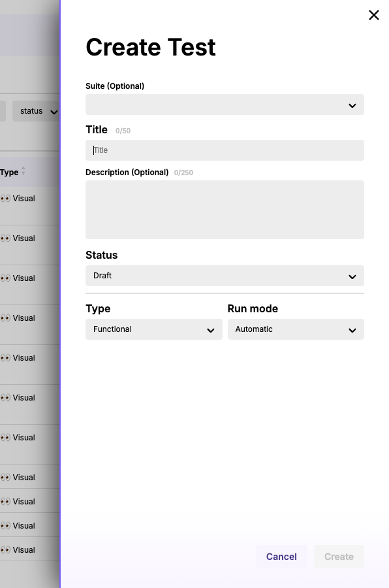Click the Status field chevron icon
This screenshot has width=389, height=588.
(x=352, y=276)
